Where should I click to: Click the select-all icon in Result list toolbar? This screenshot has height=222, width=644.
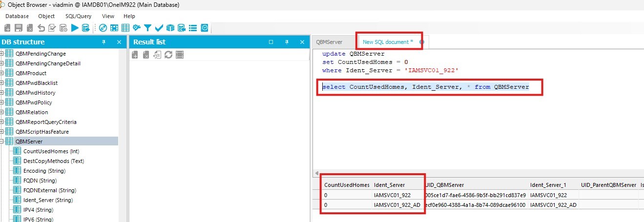tap(180, 55)
